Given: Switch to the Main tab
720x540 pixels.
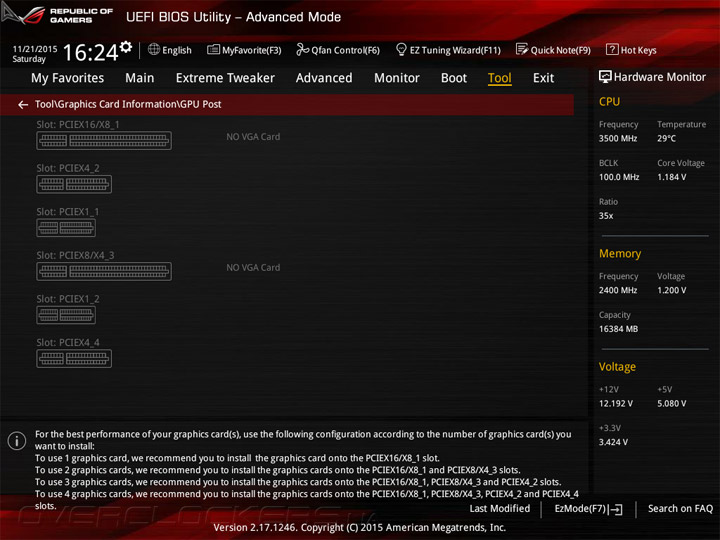Looking at the screenshot, I should pyautogui.click(x=140, y=78).
